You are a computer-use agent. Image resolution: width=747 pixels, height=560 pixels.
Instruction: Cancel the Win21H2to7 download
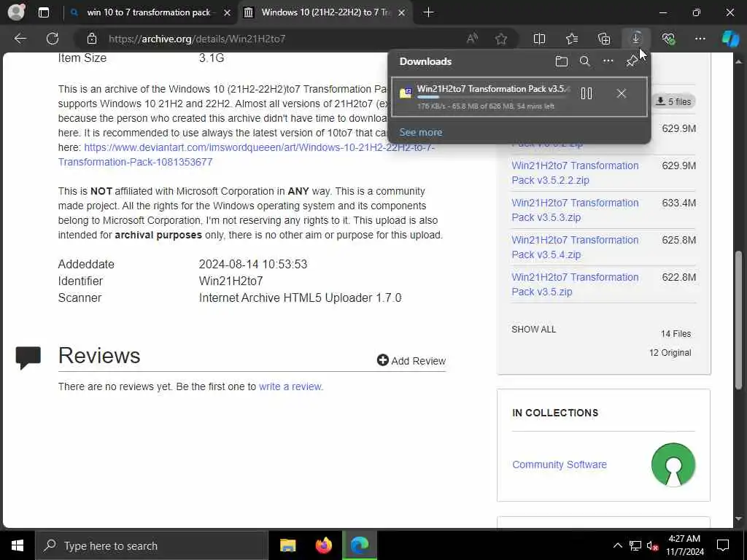[622, 93]
